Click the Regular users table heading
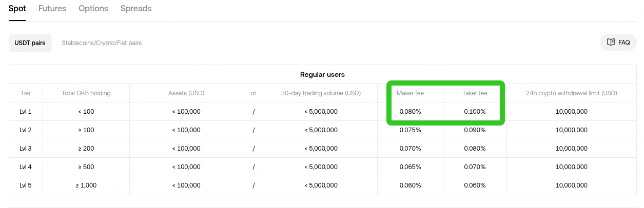The image size is (644, 208). click(x=322, y=74)
